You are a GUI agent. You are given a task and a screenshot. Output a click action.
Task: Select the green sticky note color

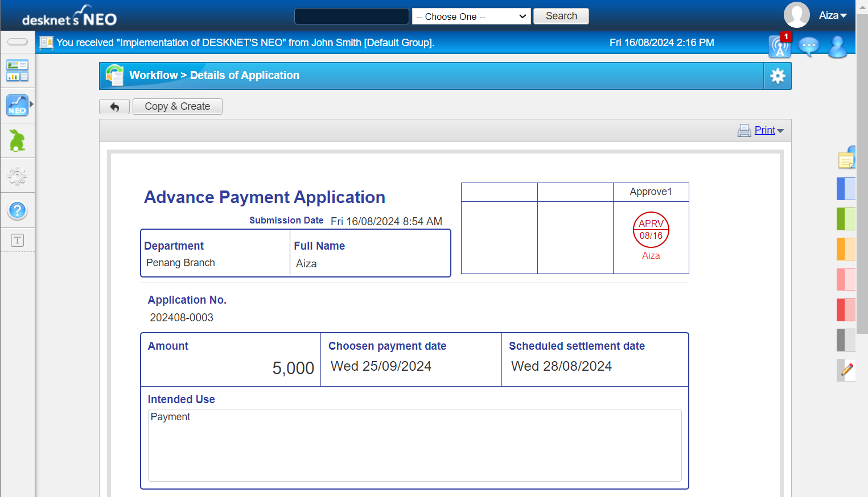(x=846, y=219)
